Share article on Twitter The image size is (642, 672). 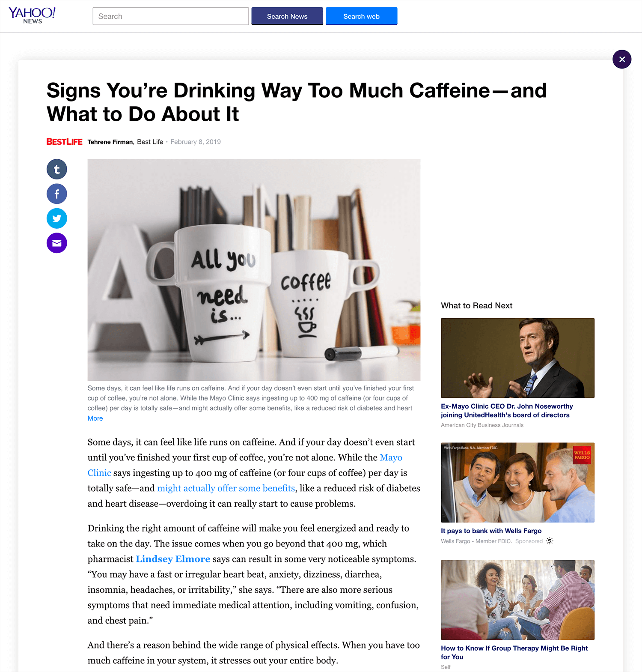(56, 218)
